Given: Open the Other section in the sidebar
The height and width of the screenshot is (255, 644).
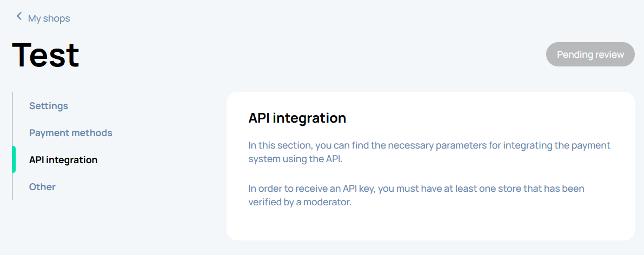Looking at the screenshot, I should (x=42, y=187).
